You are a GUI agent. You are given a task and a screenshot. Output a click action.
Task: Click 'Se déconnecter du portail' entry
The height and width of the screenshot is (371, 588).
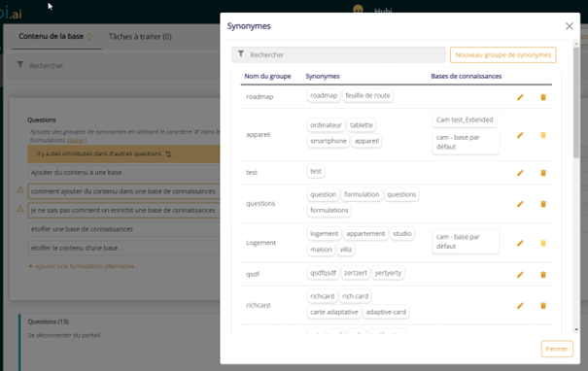coord(64,335)
